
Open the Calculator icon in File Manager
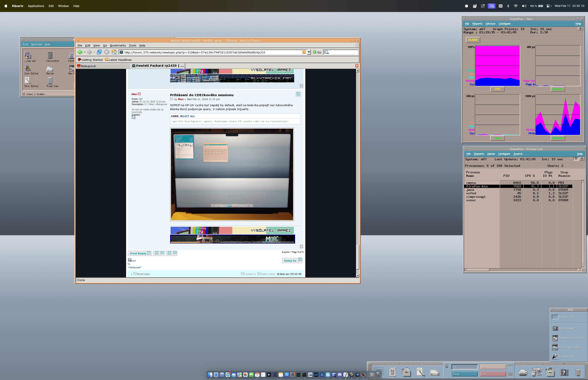click(x=50, y=55)
